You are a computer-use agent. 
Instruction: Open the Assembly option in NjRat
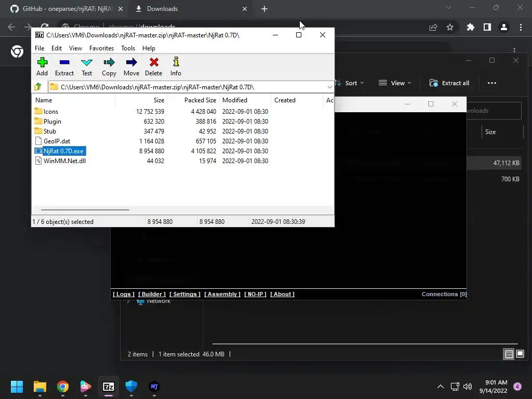coord(222,294)
